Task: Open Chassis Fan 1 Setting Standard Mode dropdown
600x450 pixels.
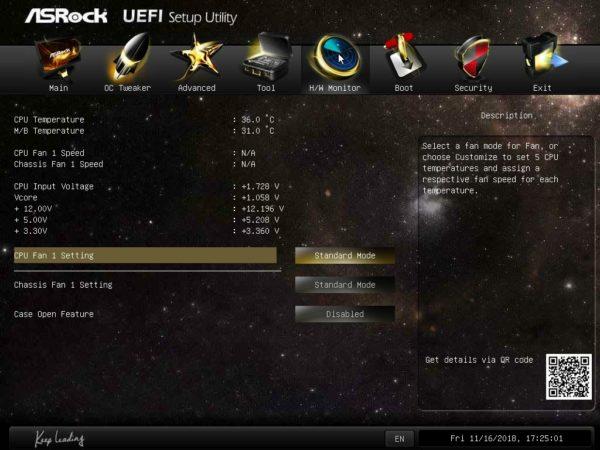Action: 345,285
